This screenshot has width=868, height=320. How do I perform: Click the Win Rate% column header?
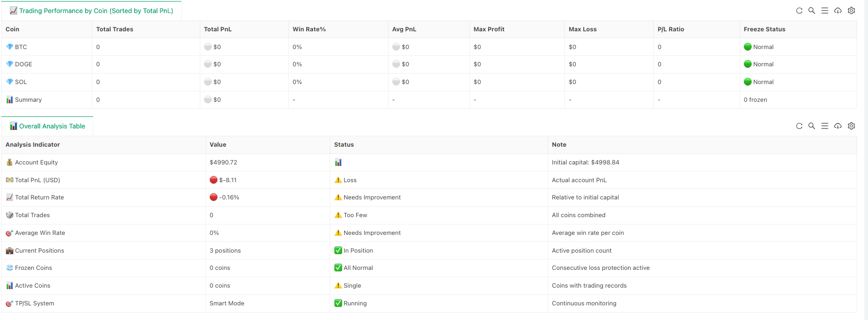click(x=309, y=29)
